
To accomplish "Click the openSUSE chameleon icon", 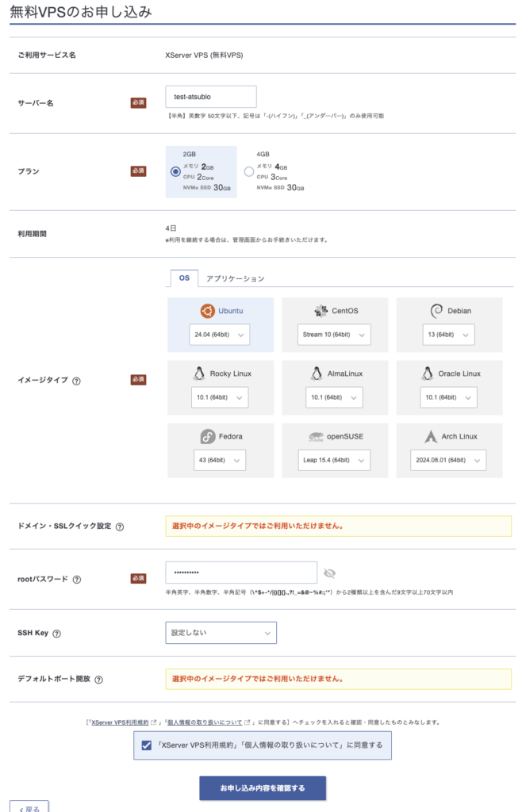I will click(314, 437).
